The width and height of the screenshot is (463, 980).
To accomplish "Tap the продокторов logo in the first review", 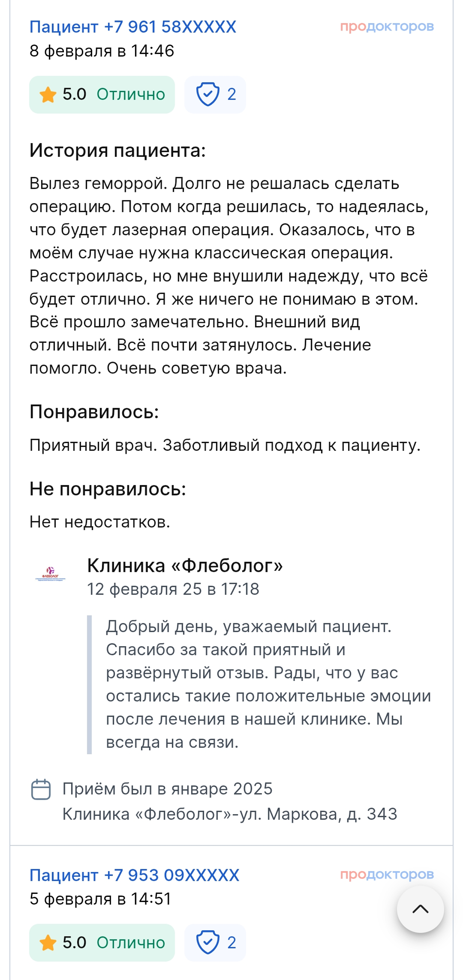I will coord(387,27).
